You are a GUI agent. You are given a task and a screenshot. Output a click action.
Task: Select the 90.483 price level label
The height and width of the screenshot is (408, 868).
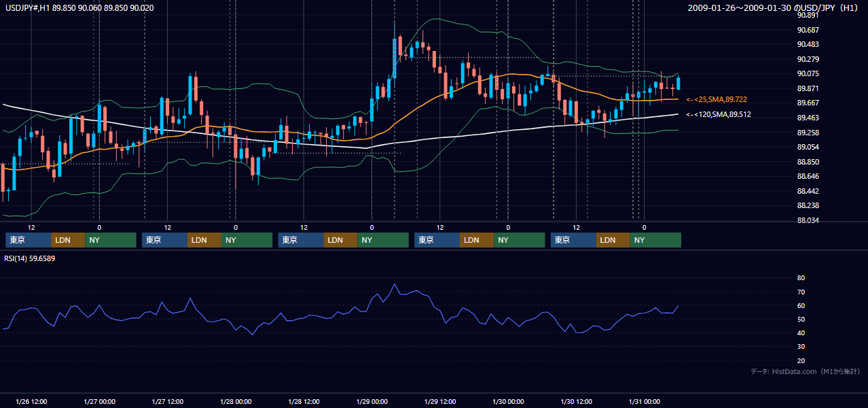click(x=808, y=44)
